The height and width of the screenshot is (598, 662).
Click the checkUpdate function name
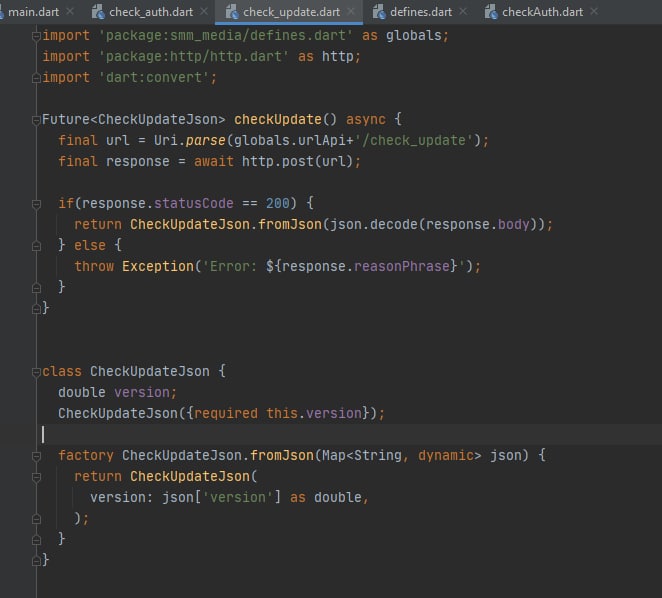coord(278,120)
